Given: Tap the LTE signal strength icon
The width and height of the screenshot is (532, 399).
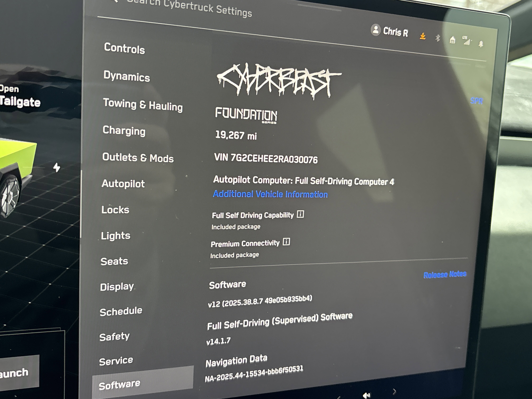Looking at the screenshot, I should 467,41.
